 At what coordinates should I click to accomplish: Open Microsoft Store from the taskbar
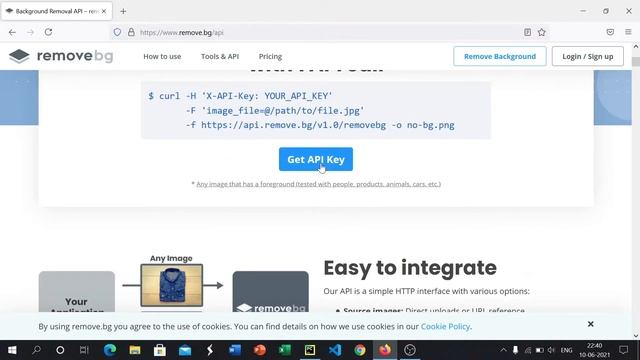(x=160, y=350)
